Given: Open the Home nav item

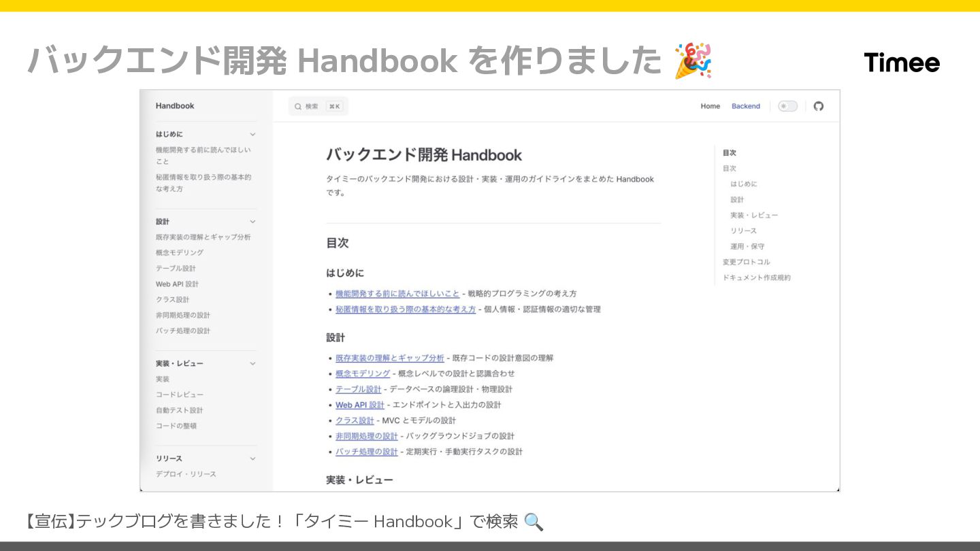Looking at the screenshot, I should point(710,106).
